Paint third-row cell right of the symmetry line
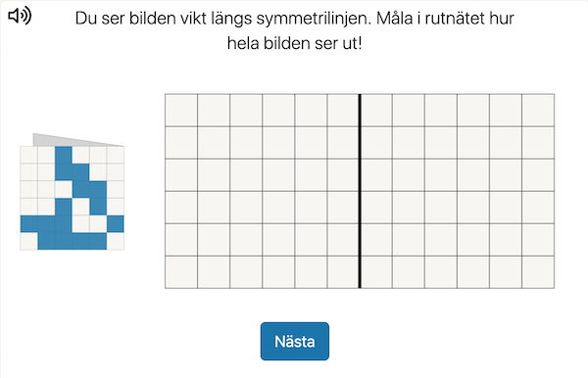Viewport: 588px width, 378px height. pyautogui.click(x=376, y=175)
